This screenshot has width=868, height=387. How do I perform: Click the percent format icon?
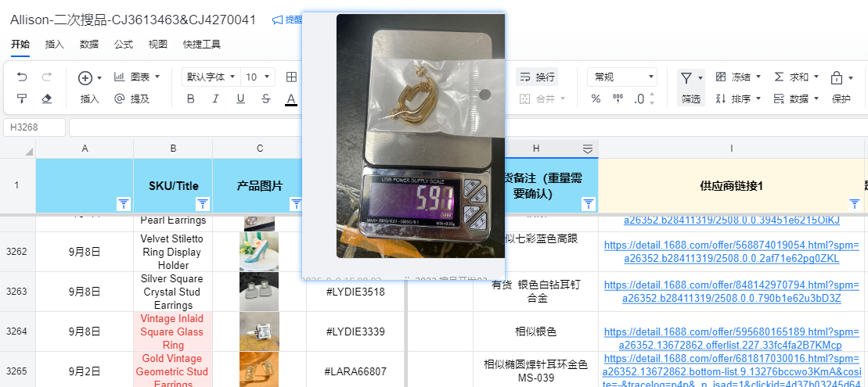[x=596, y=99]
